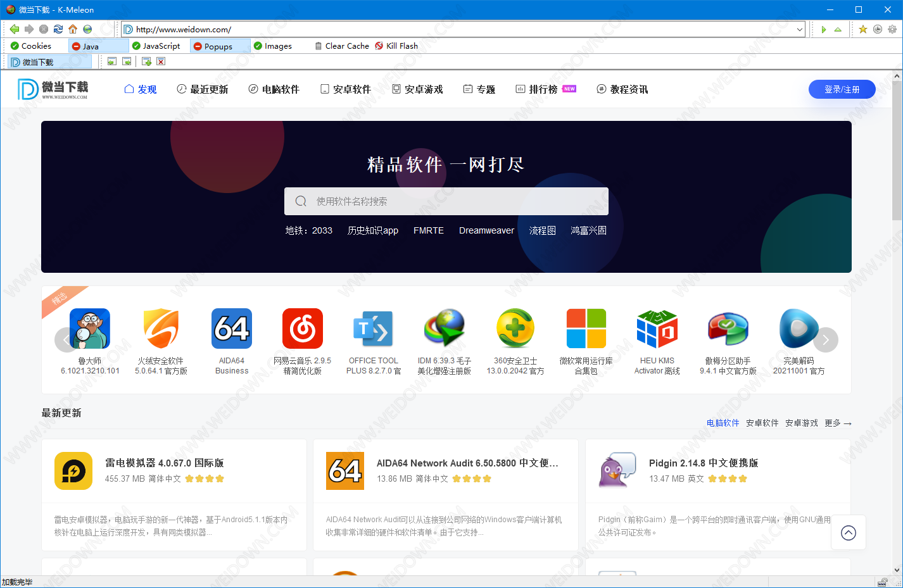This screenshot has width=903, height=588.
Task: Click the Pidgin purple bird icon
Action: pos(617,470)
